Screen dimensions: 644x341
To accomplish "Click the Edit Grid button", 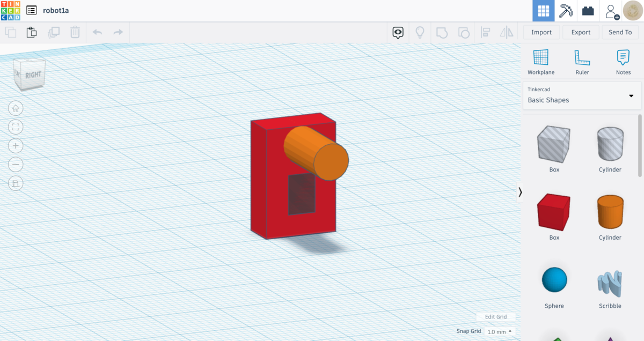I will [x=495, y=317].
